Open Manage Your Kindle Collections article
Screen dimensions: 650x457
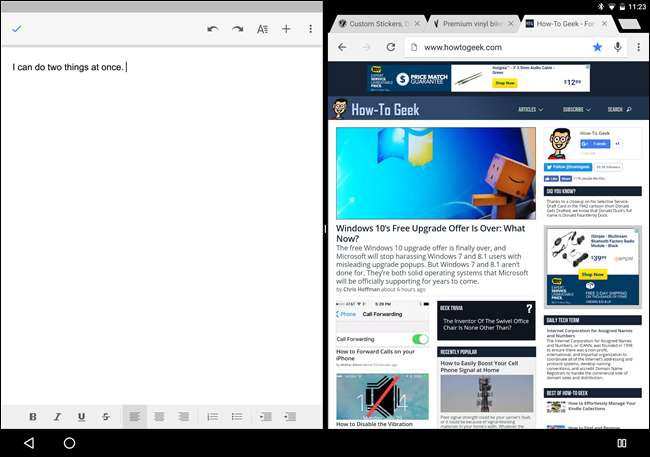(x=601, y=406)
